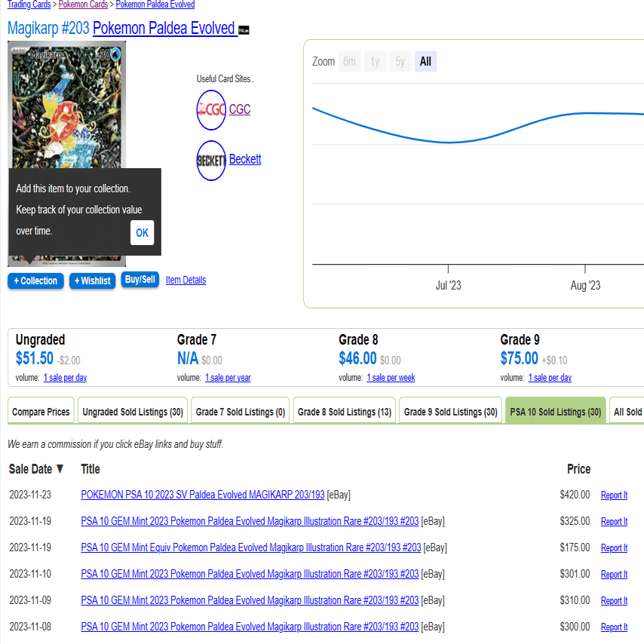The image size is (644, 644).
Task: Open the CGC text link
Action: click(240, 109)
